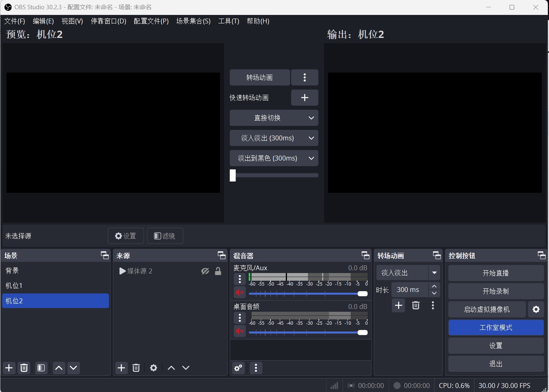Open the 视图(V) menu

72,21
